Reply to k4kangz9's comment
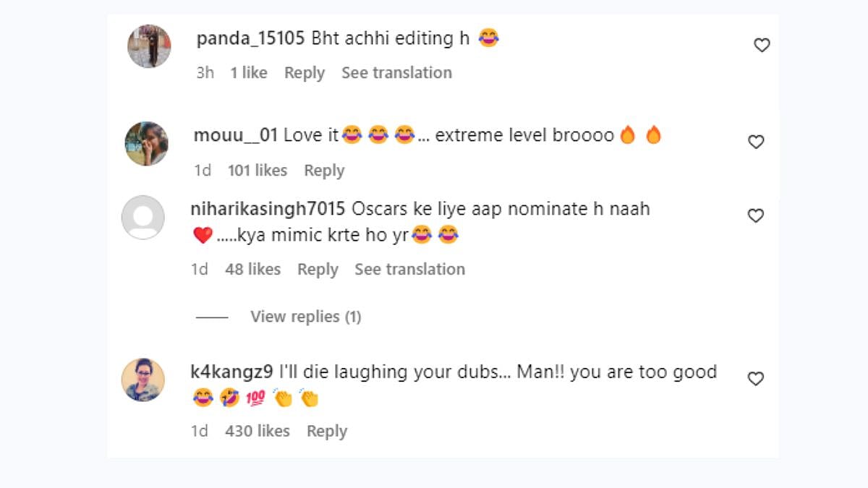 (x=326, y=431)
